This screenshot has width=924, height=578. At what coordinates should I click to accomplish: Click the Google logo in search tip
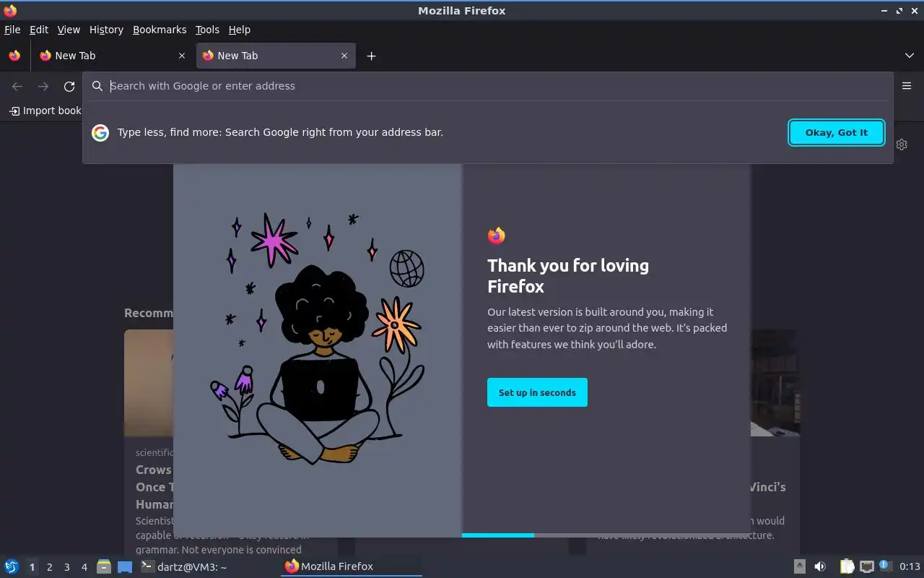[100, 133]
